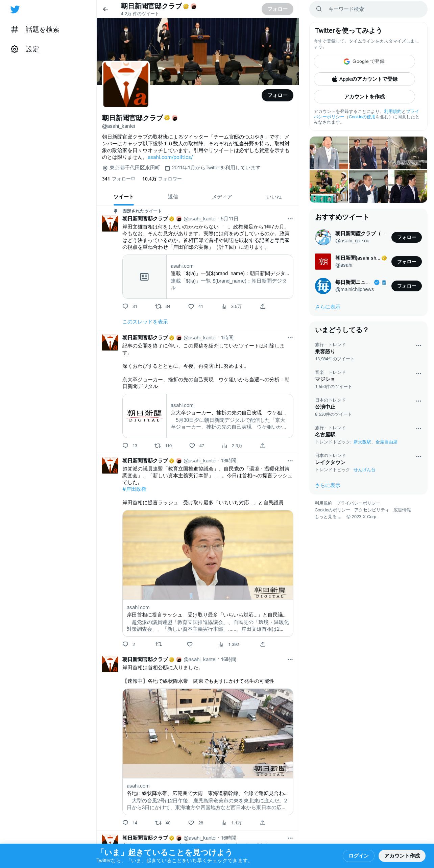The width and height of the screenshot is (434, 868).
Task: View analytics showing 1.1万 views
Action: pyautogui.click(x=231, y=823)
